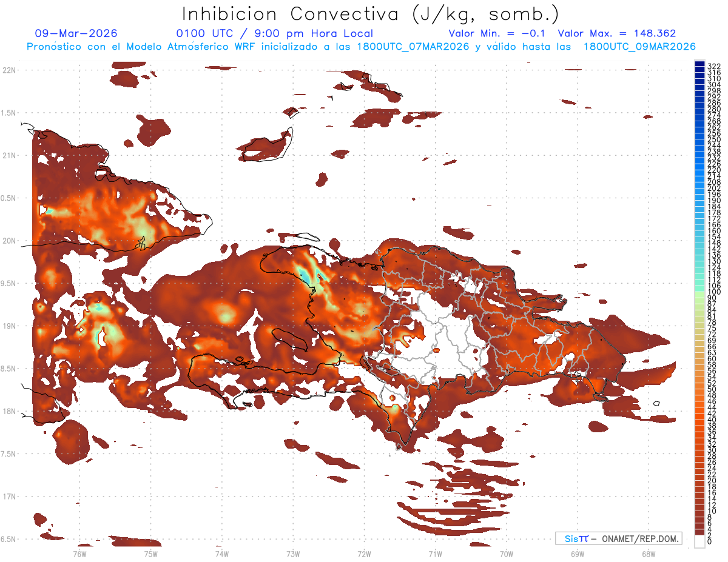Click the white swatch at the colorbar bottom
The image size is (728, 562).
pos(699,541)
